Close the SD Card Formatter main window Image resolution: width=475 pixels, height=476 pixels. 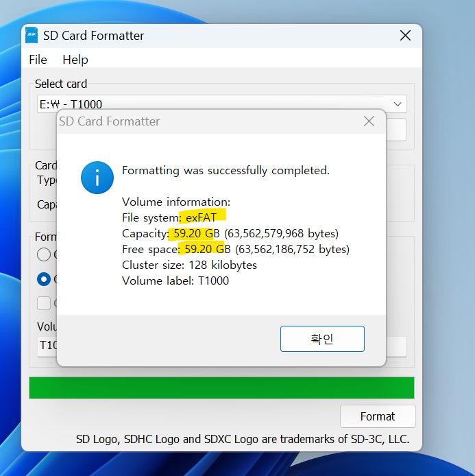(x=405, y=36)
